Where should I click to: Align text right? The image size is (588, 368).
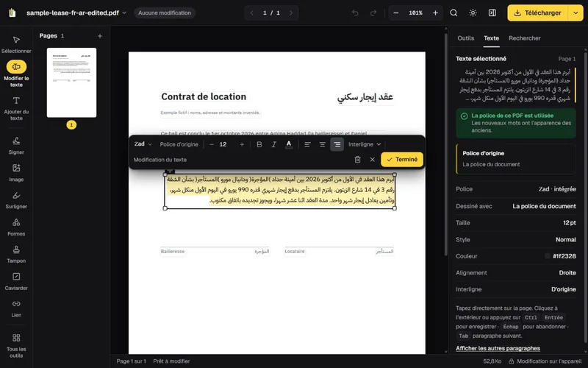(x=337, y=144)
